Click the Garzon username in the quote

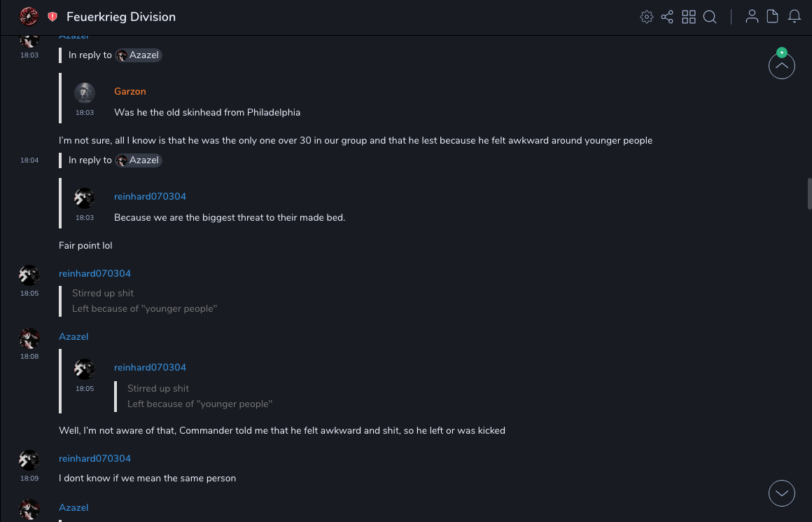(129, 91)
